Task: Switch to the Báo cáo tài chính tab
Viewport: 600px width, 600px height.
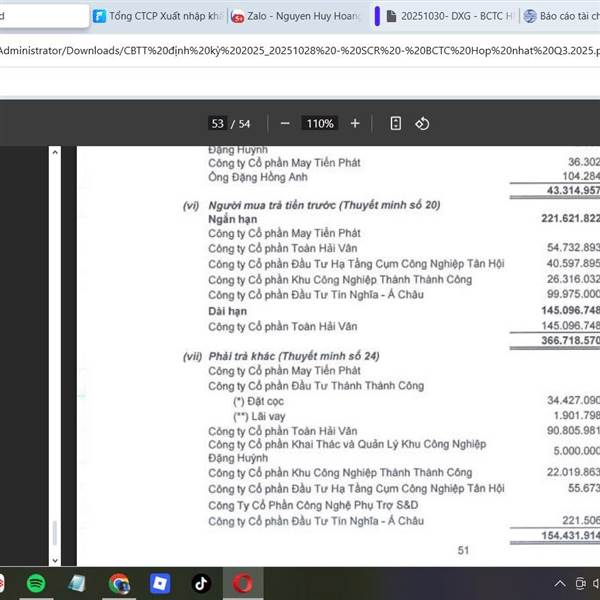Action: (x=561, y=16)
